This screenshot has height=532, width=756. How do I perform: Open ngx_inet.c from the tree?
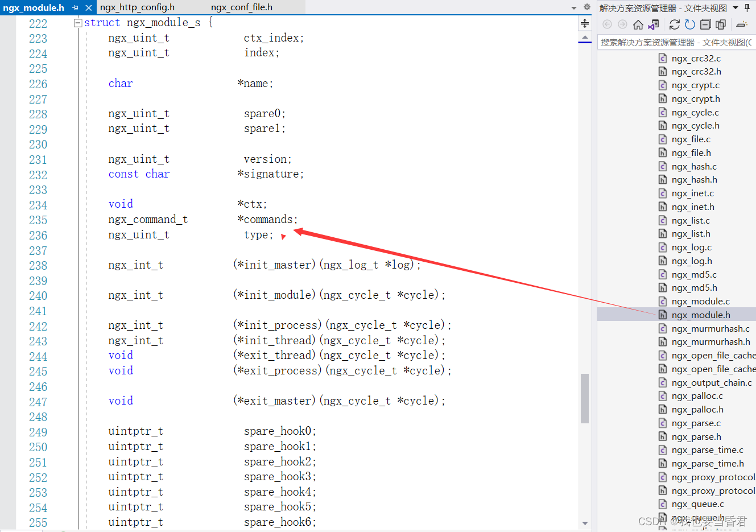pyautogui.click(x=692, y=193)
